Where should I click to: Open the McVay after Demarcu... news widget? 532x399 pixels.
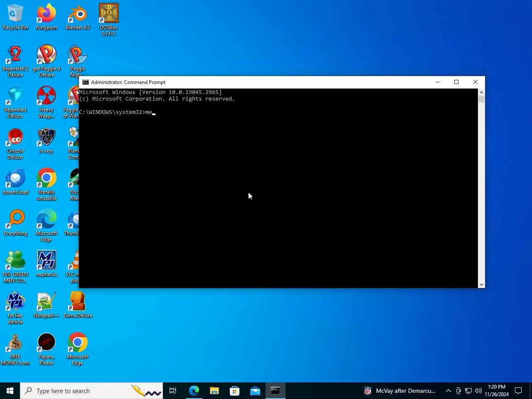point(400,391)
